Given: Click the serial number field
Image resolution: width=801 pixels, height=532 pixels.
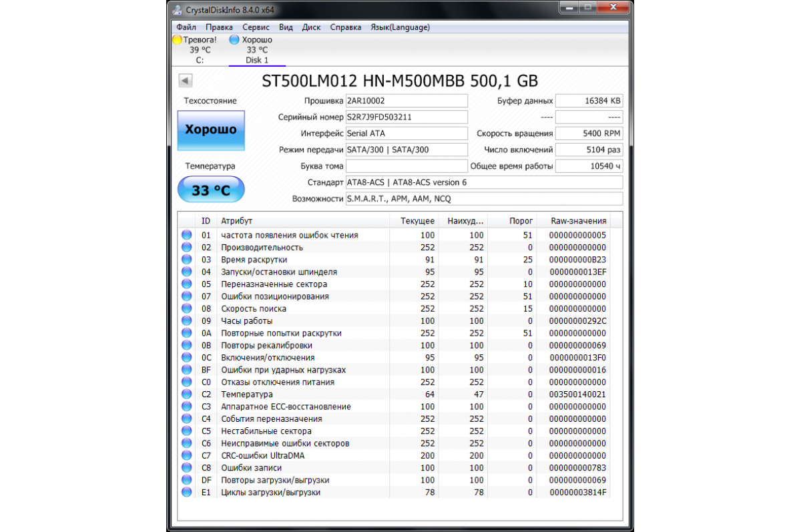Looking at the screenshot, I should tap(407, 117).
